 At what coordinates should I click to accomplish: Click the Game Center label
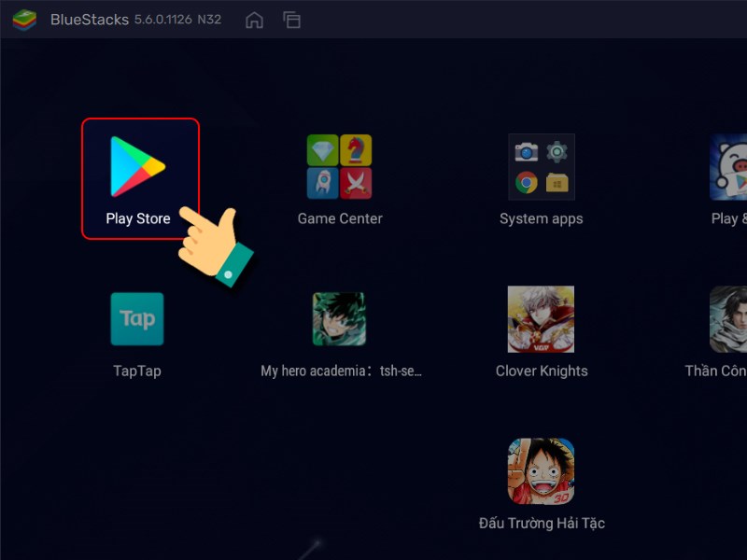tap(340, 218)
